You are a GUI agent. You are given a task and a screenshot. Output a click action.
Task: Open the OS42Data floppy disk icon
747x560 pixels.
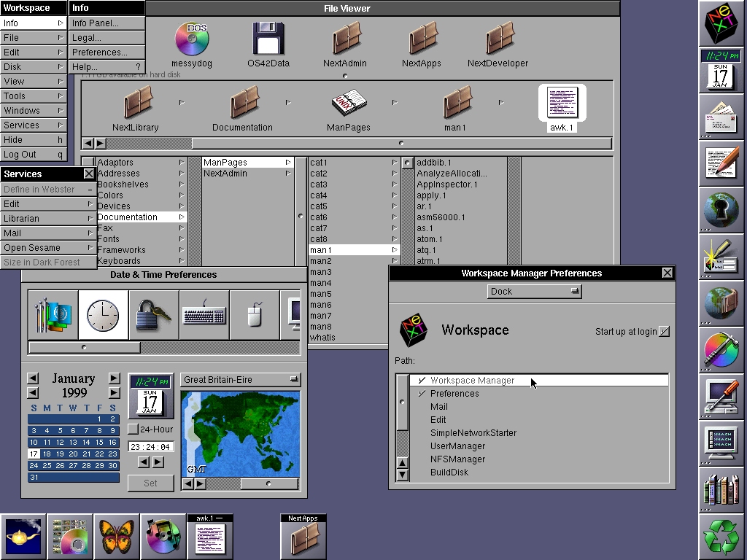coord(268,39)
